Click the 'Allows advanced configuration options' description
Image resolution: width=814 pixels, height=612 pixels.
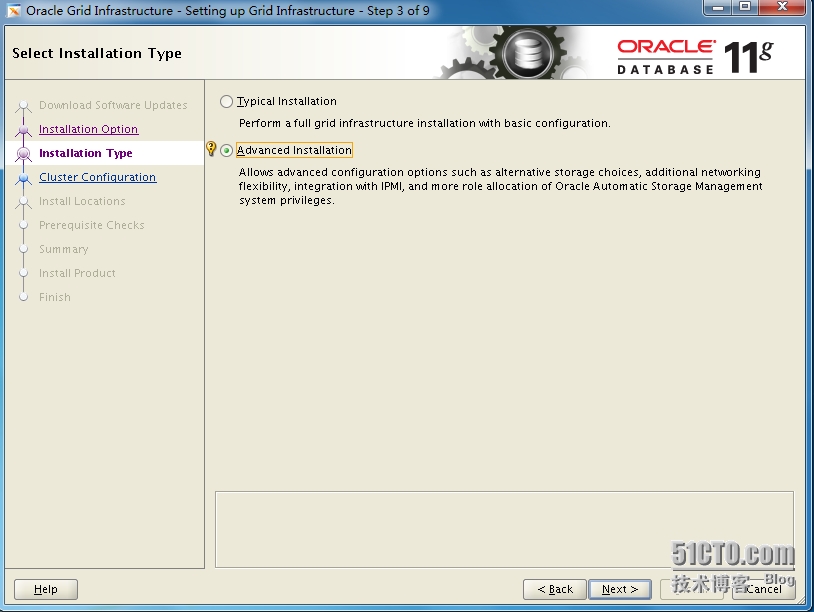tap(500, 186)
